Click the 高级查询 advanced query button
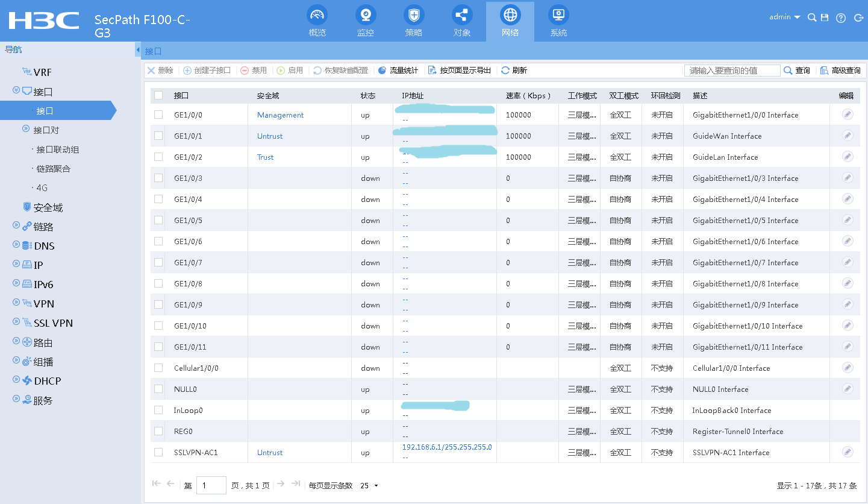 840,71
